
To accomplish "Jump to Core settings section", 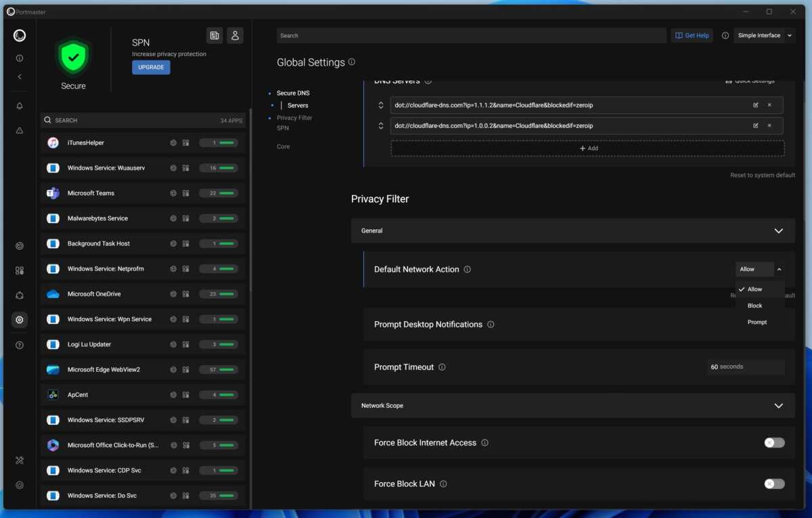I will [x=283, y=147].
